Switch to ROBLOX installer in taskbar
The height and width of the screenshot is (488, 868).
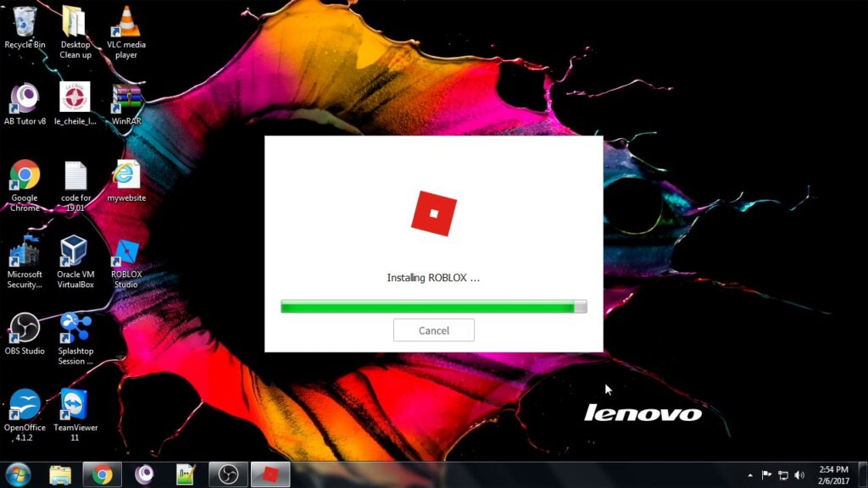tap(270, 474)
